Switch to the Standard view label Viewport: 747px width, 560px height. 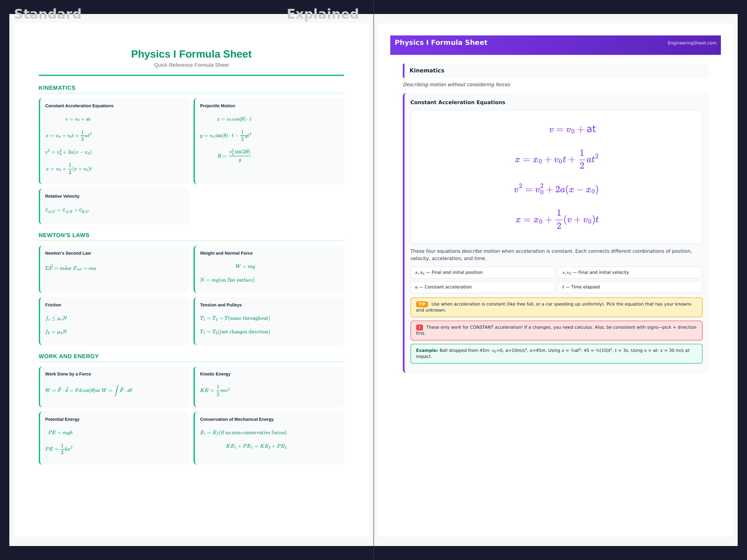(x=48, y=14)
